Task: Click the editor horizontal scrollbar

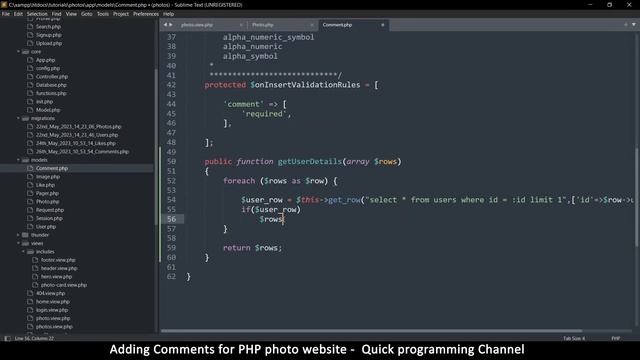Action: (x=371, y=331)
